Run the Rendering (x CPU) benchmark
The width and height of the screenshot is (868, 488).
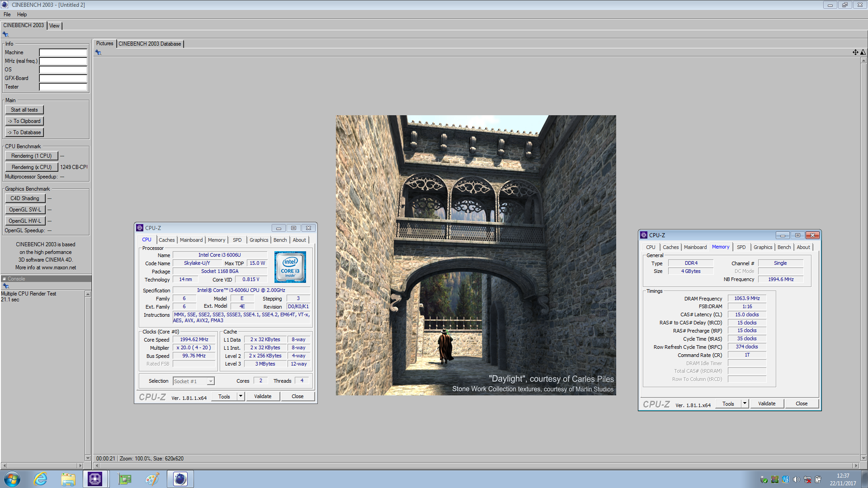click(x=32, y=167)
